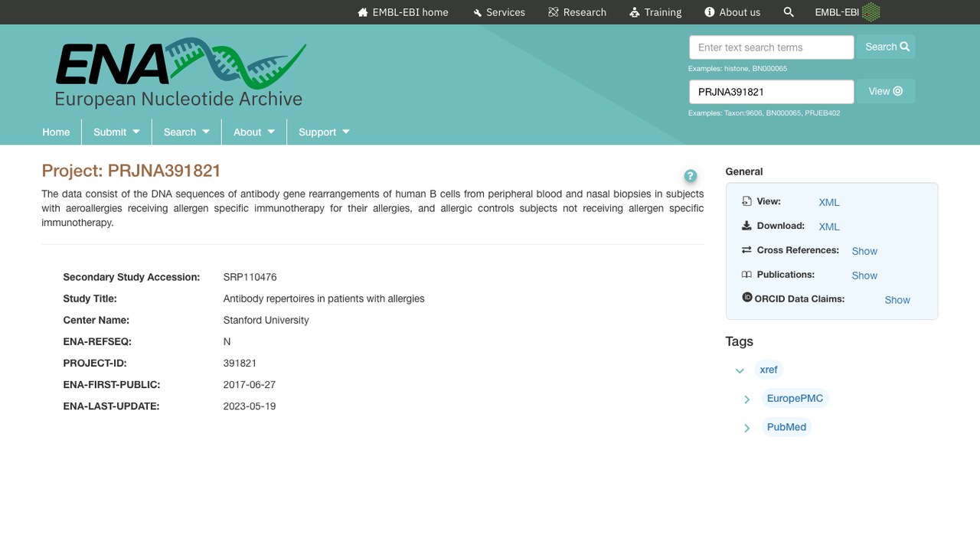Image resolution: width=980 pixels, height=551 pixels.
Task: Click the magnifier search icon in top bar
Action: (789, 12)
